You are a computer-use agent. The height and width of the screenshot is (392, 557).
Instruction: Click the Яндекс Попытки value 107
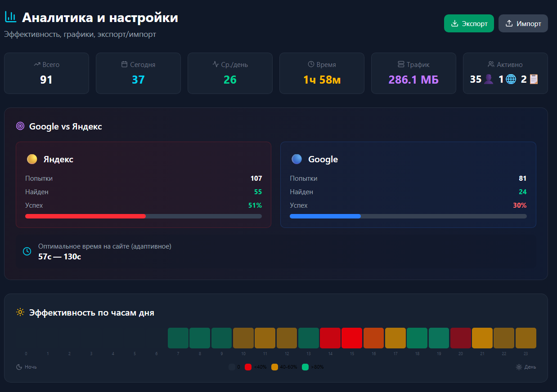point(256,178)
